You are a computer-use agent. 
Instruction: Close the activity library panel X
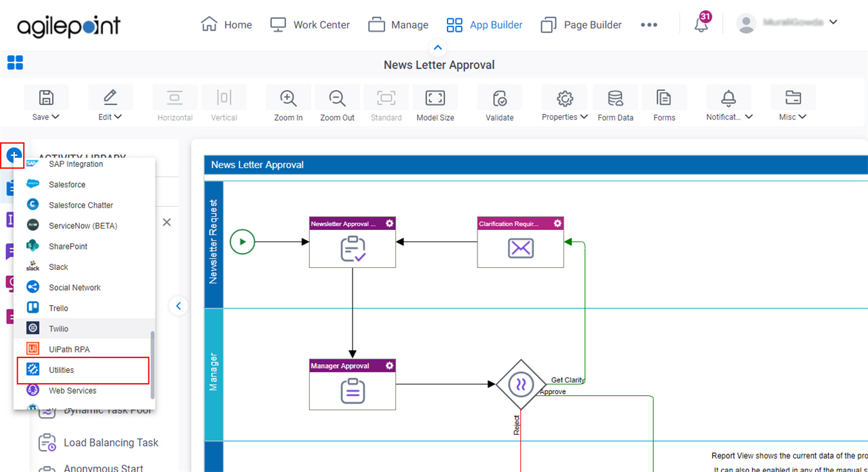pyautogui.click(x=167, y=222)
